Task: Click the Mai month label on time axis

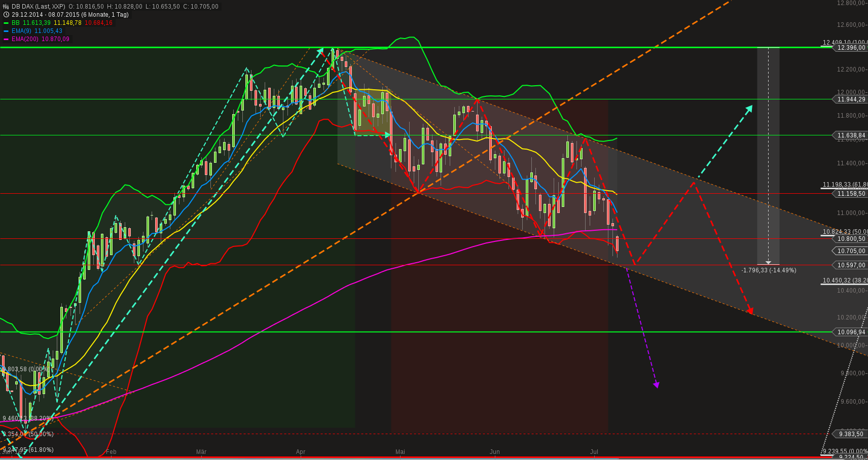Action: pos(401,452)
